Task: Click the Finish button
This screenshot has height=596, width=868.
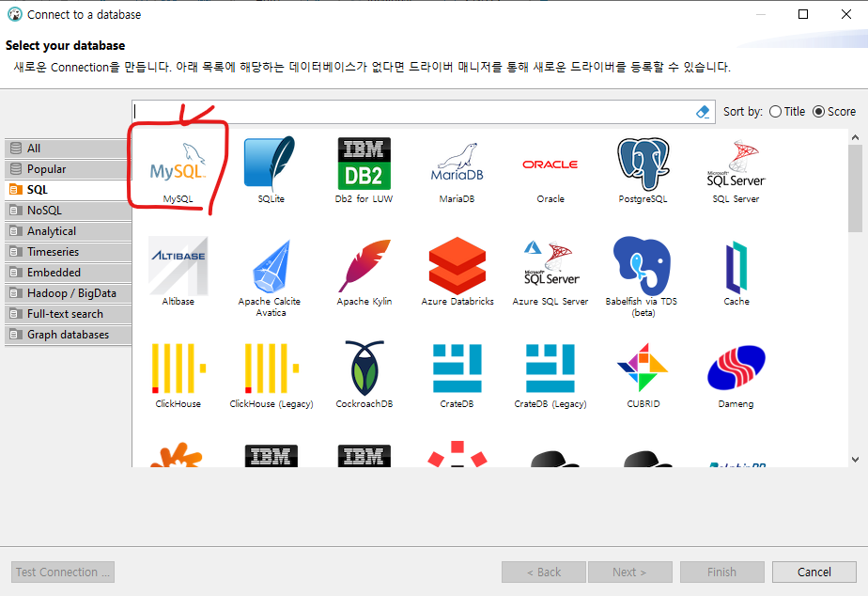Action: (x=721, y=572)
